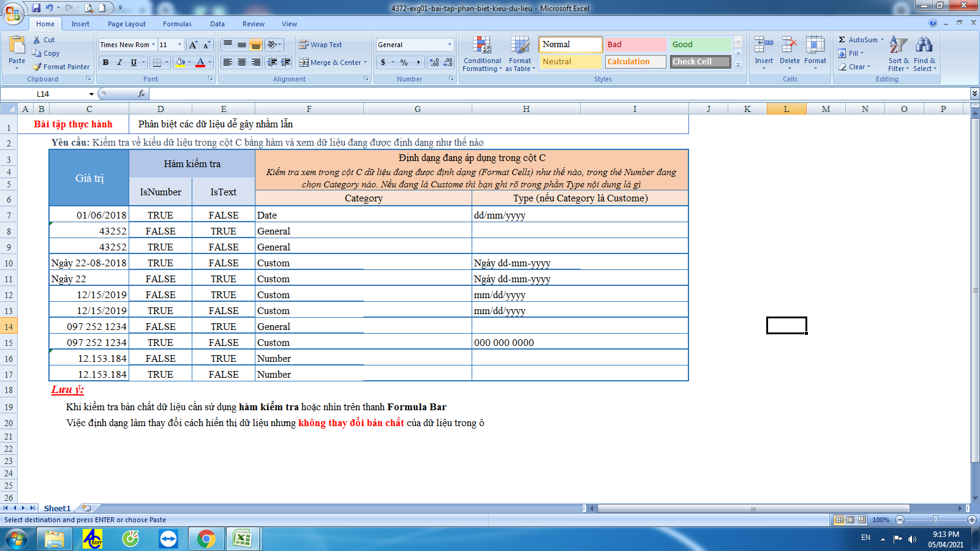
Task: Click the Align Text Right icon
Action: coord(256,62)
